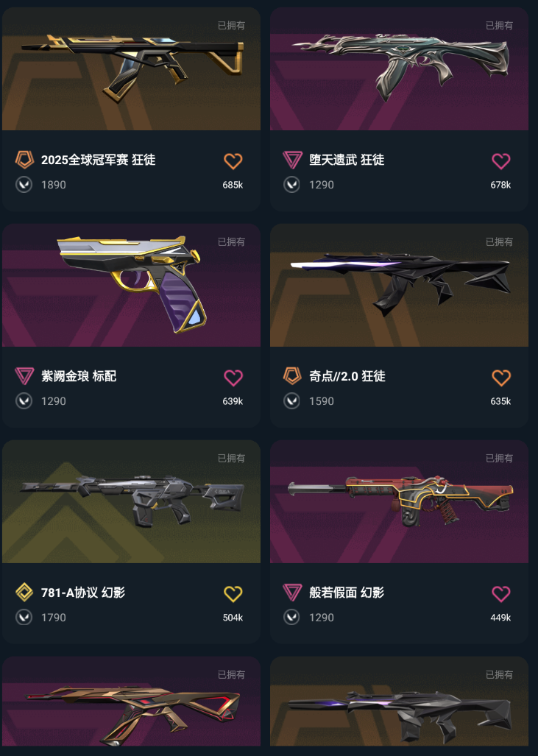Favorite the 2025全球冠军赛 狂徒 skin heart

coord(233,161)
